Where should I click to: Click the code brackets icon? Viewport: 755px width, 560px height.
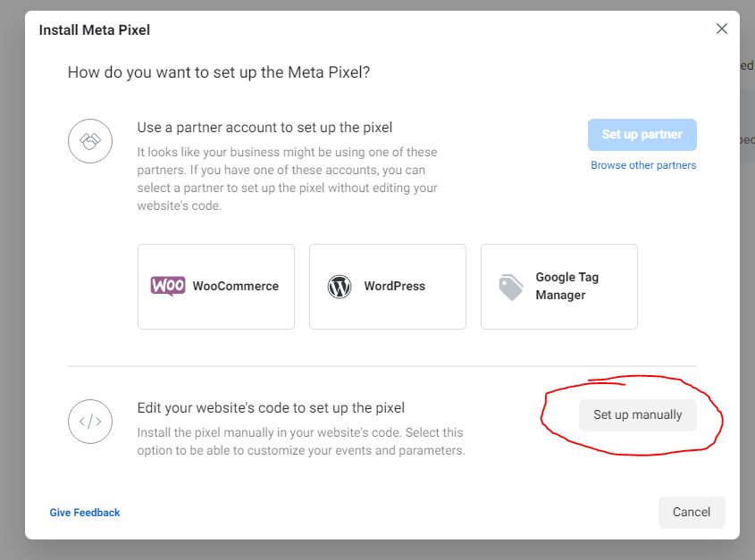tap(90, 422)
